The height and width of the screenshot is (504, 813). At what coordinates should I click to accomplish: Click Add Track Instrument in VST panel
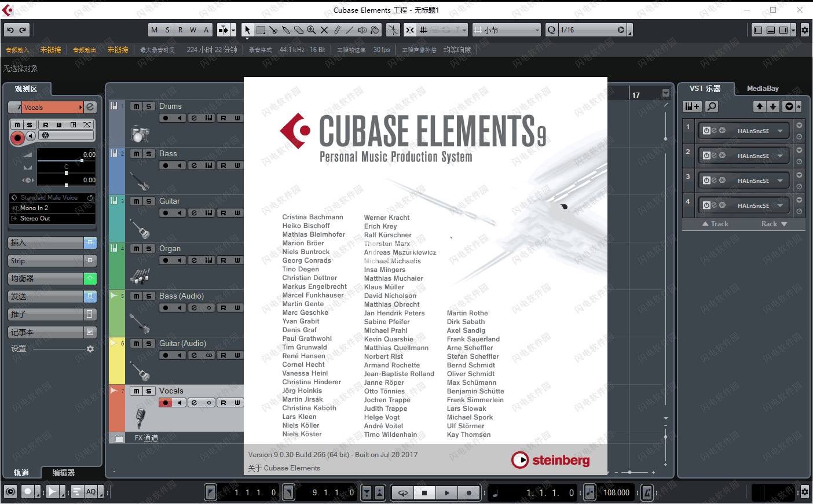pyautogui.click(x=692, y=106)
